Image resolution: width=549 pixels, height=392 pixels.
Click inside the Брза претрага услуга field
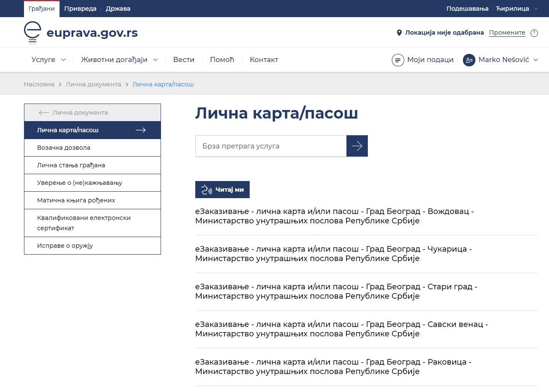coord(270,146)
